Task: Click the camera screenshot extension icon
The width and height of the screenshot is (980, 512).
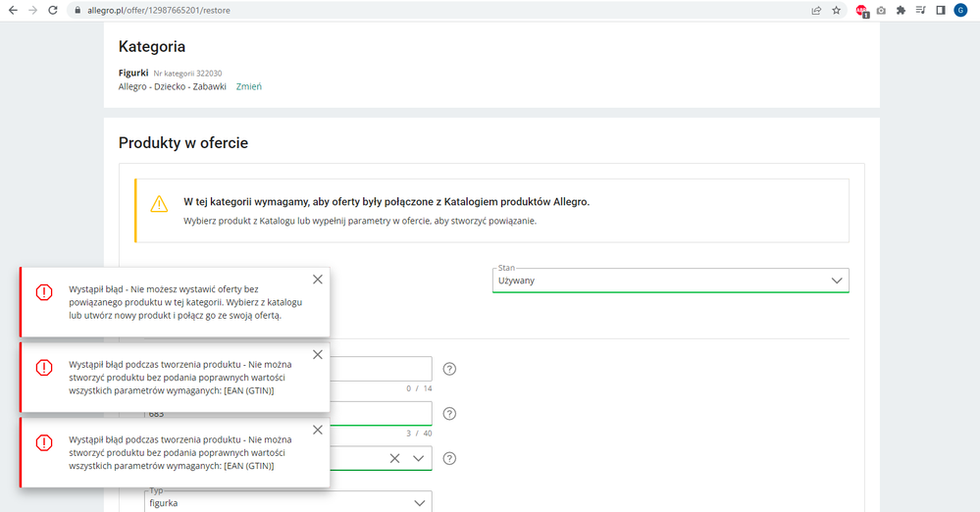Action: [881, 10]
